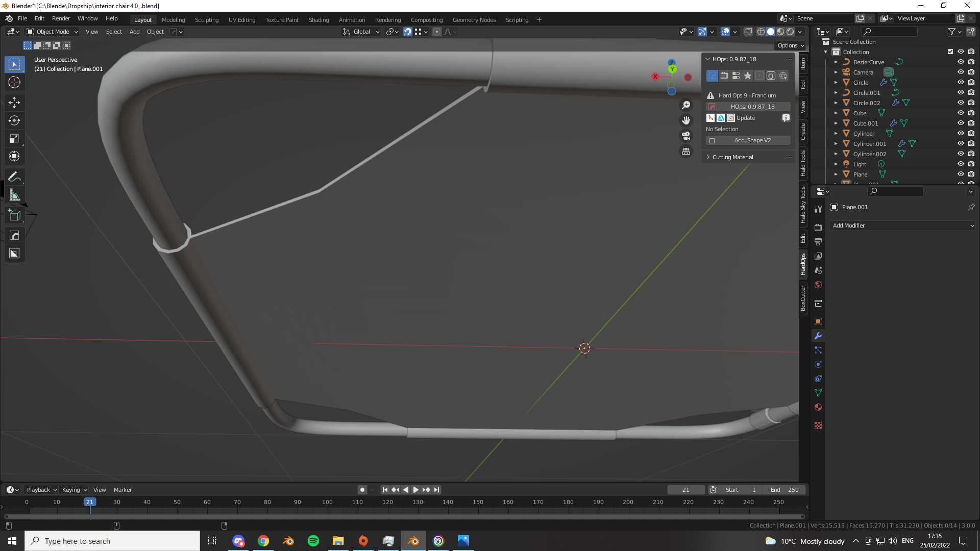Select the Select Box tool
980x551 pixels.
pos(14,64)
